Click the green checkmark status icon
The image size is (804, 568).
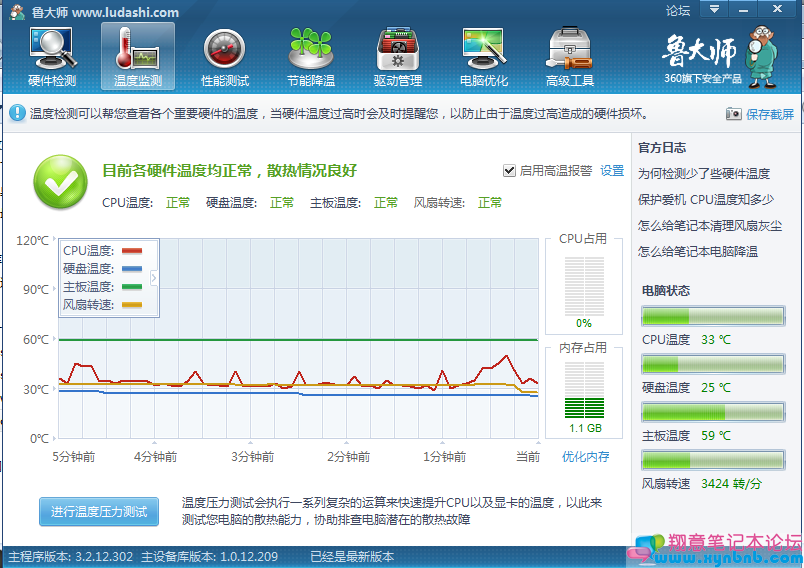click(x=61, y=182)
